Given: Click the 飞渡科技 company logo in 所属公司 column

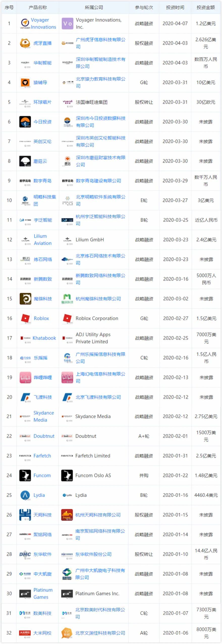Looking at the screenshot, I should (x=67, y=397).
